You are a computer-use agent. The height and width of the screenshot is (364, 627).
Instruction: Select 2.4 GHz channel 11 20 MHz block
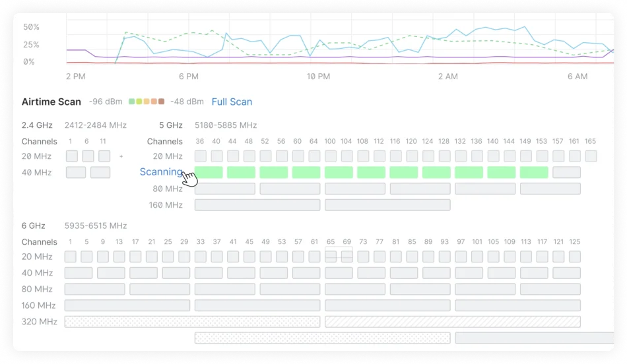click(x=104, y=156)
